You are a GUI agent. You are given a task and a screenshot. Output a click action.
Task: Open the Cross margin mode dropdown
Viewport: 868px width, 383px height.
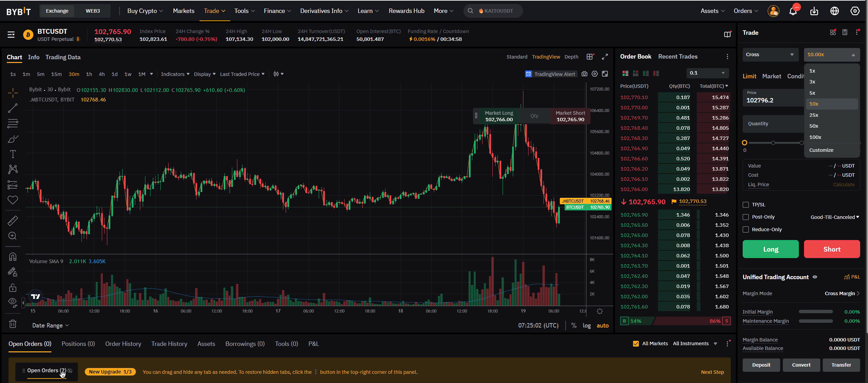[770, 54]
